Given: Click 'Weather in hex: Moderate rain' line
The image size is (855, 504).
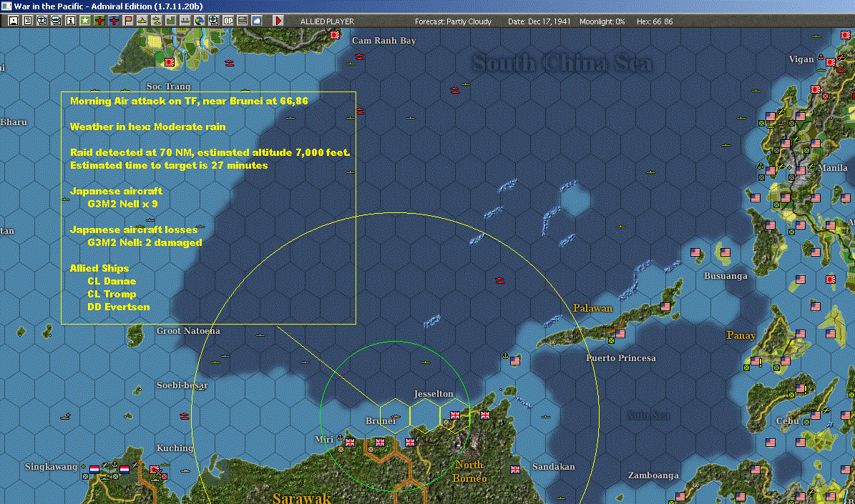Looking at the screenshot, I should 148,127.
